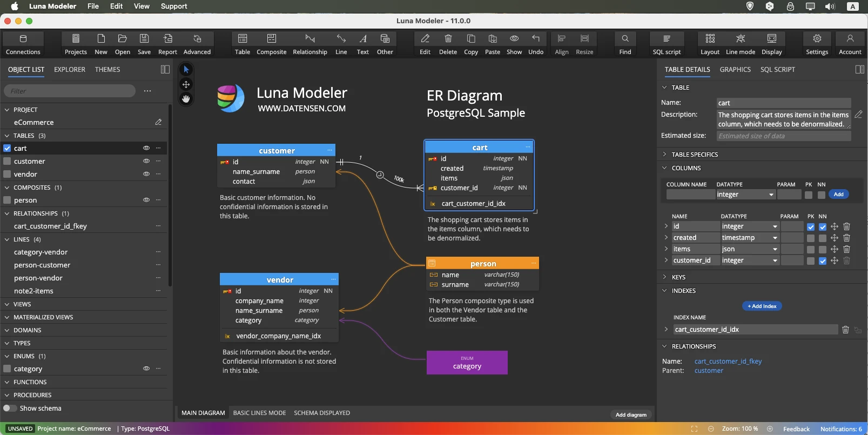
Task: Click the Add diagram button
Action: [631, 414]
